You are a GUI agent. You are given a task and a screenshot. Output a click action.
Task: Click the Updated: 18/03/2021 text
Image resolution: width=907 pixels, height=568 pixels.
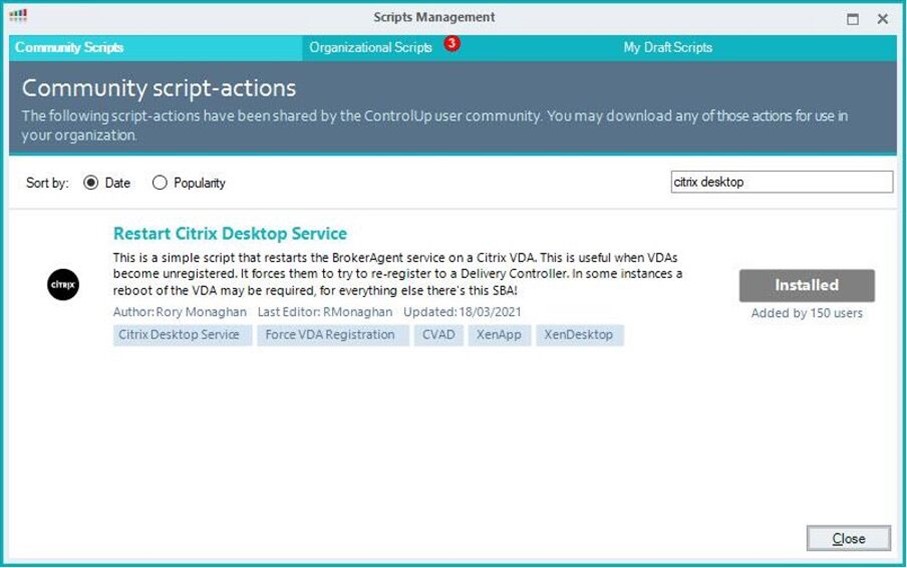coord(462,312)
